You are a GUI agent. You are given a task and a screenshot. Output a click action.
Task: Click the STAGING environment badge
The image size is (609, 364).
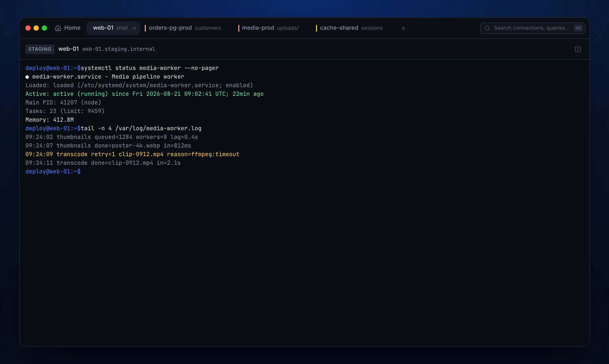pos(40,49)
